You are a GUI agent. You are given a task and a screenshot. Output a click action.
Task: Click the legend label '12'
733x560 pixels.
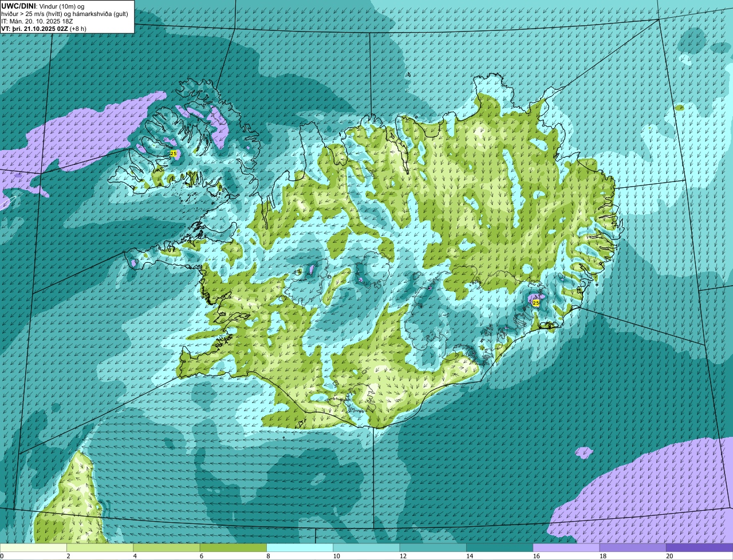pyautogui.click(x=403, y=556)
